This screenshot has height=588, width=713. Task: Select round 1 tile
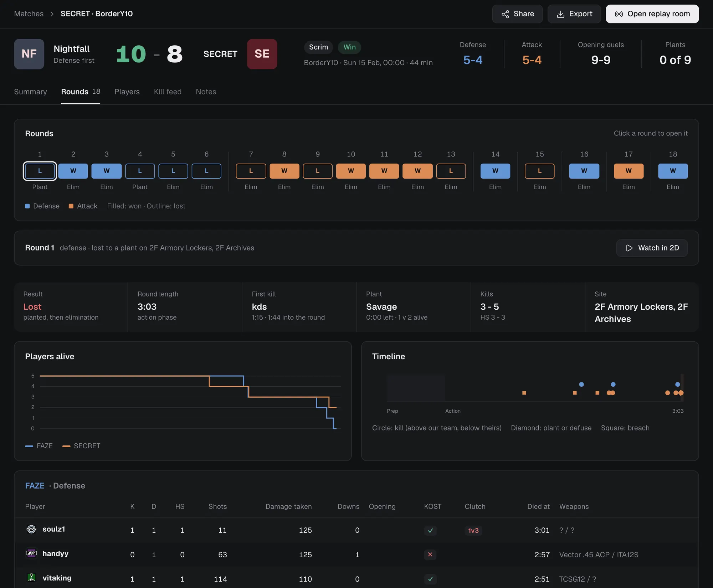click(x=40, y=171)
